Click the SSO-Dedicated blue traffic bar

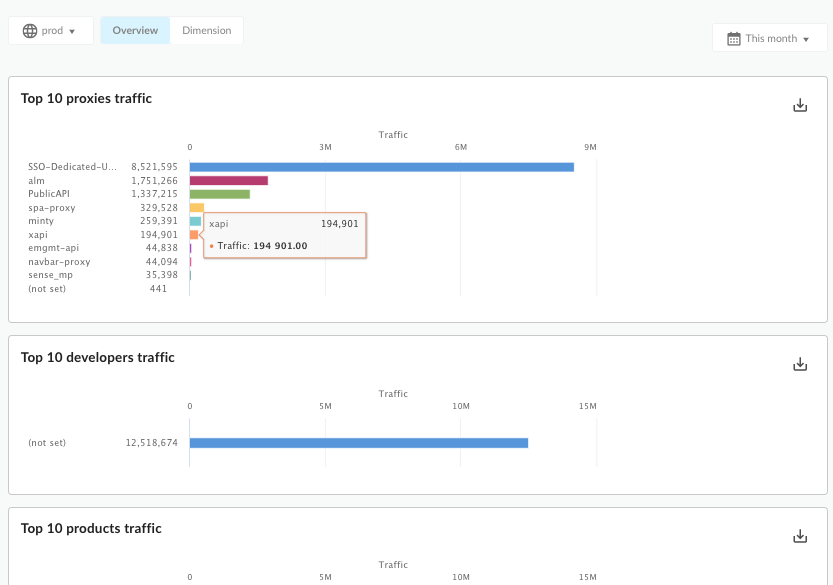coord(381,167)
